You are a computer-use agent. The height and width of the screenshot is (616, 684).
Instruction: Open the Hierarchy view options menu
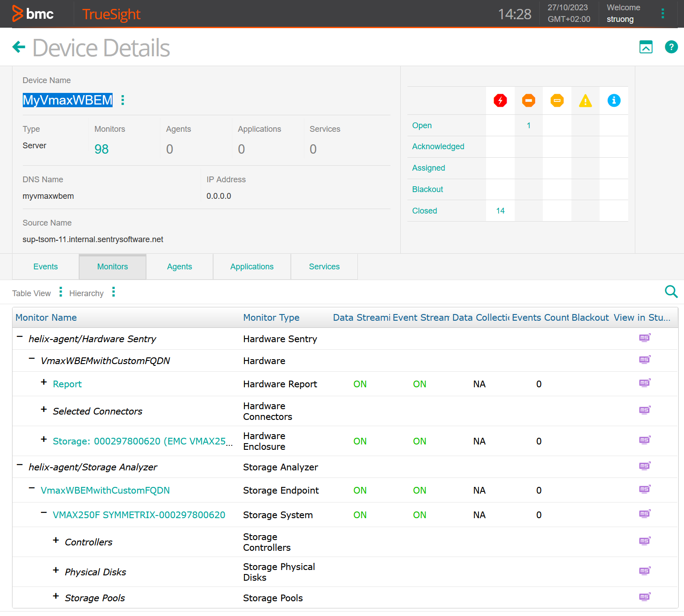[x=113, y=292]
